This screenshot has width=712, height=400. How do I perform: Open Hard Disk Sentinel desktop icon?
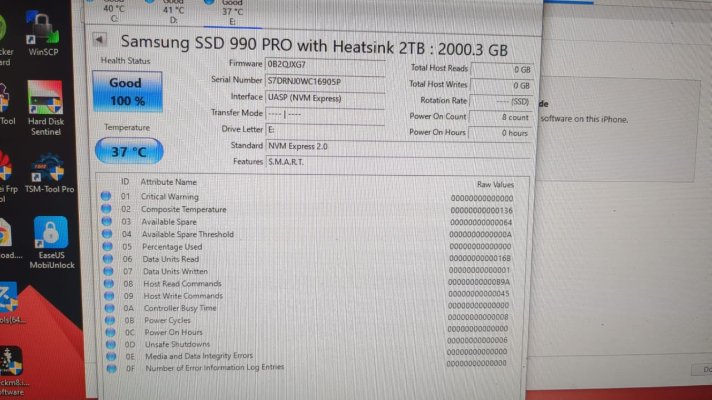[x=45, y=108]
